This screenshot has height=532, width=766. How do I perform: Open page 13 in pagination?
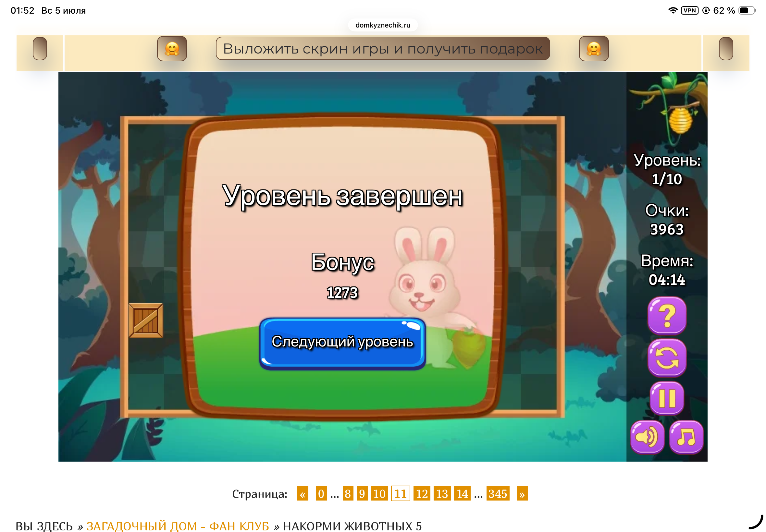pos(442,494)
